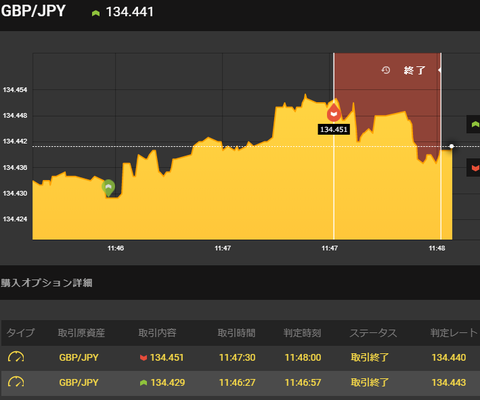Click the judgment time 11:48:00
The width and height of the screenshot is (480, 400).
click(303, 358)
